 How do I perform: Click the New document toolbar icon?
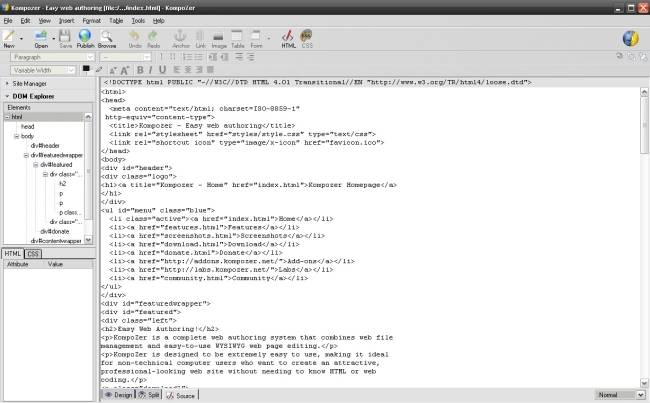tap(9, 36)
